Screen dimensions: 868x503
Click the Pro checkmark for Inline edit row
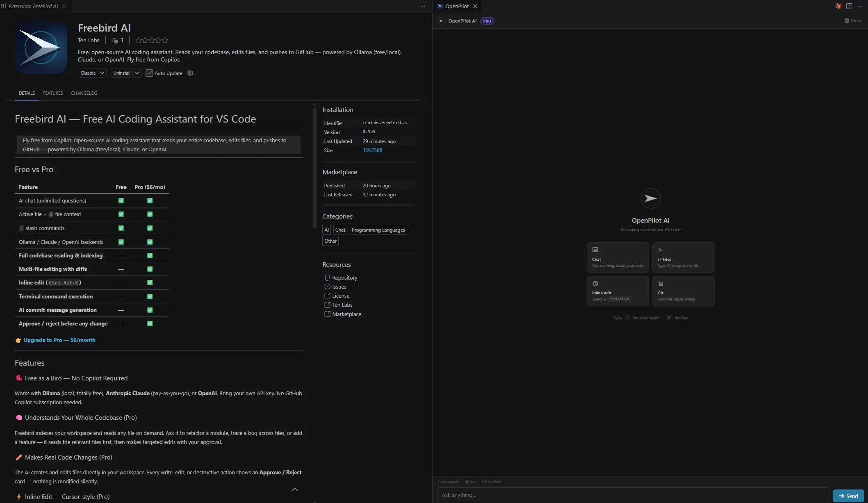[150, 282]
